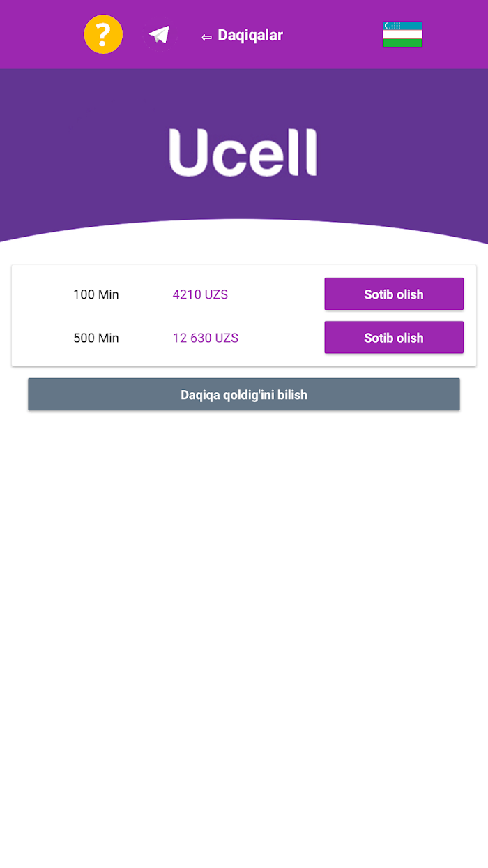
Task: Tap the letter U of the Ucell logo
Action: pos(190,154)
